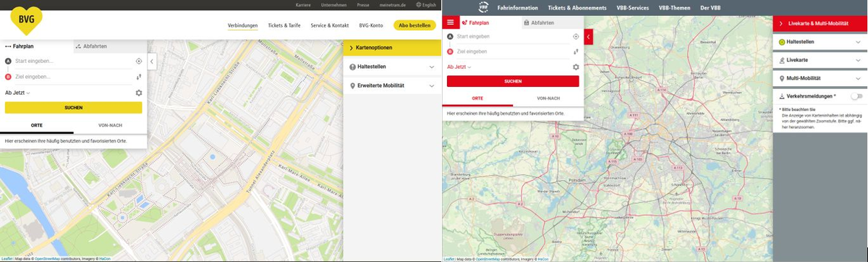This screenshot has height=262, width=868.
Task: Open the Presse link
Action: (x=362, y=5)
